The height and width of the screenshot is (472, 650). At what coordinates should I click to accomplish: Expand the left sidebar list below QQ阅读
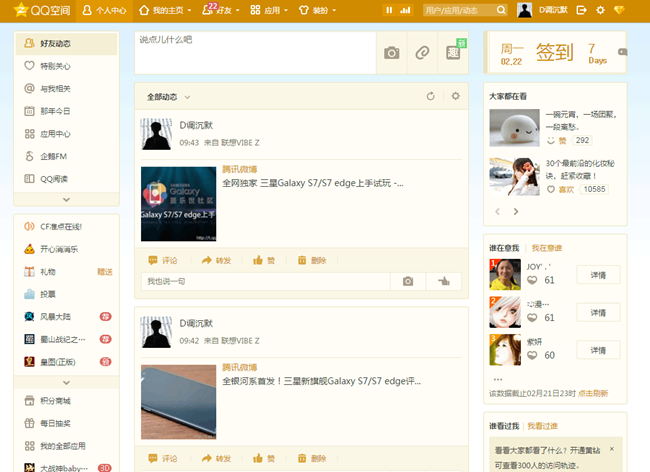(x=67, y=199)
